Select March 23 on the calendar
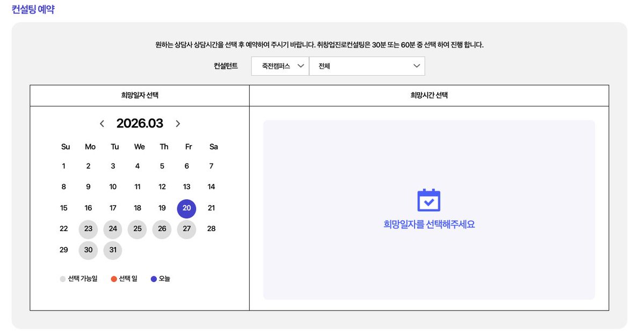Viewport: 644px width, 331px height. pos(88,229)
